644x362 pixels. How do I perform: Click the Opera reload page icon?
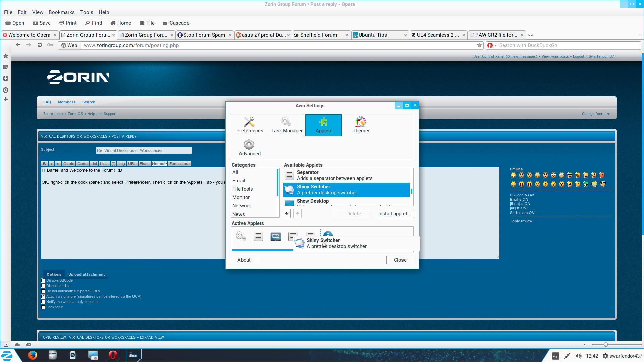[40, 45]
